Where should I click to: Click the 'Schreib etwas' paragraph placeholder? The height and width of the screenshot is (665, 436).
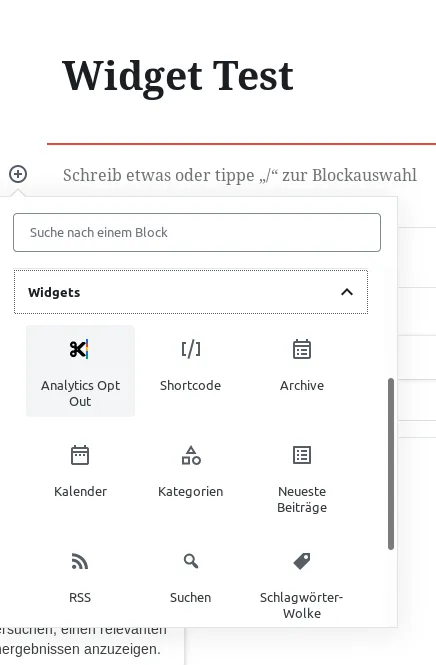(x=240, y=175)
